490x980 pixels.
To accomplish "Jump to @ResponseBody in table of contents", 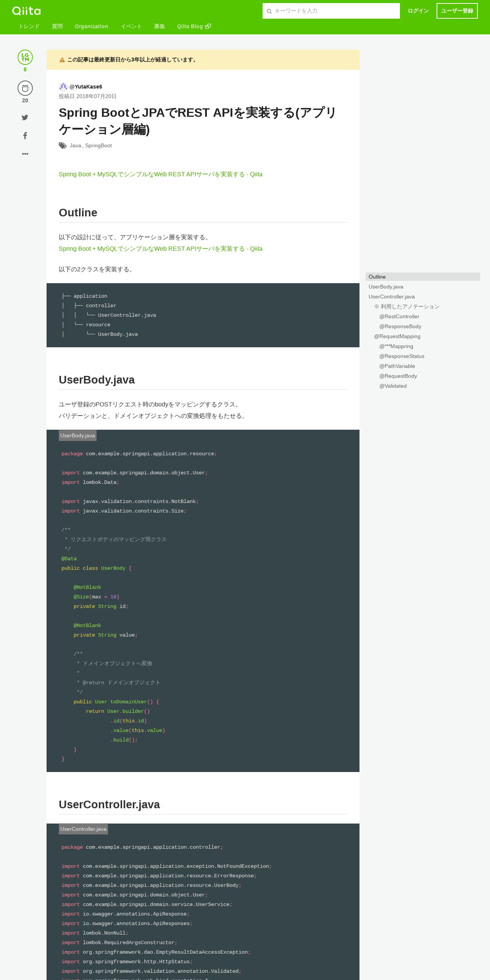I will click(400, 326).
